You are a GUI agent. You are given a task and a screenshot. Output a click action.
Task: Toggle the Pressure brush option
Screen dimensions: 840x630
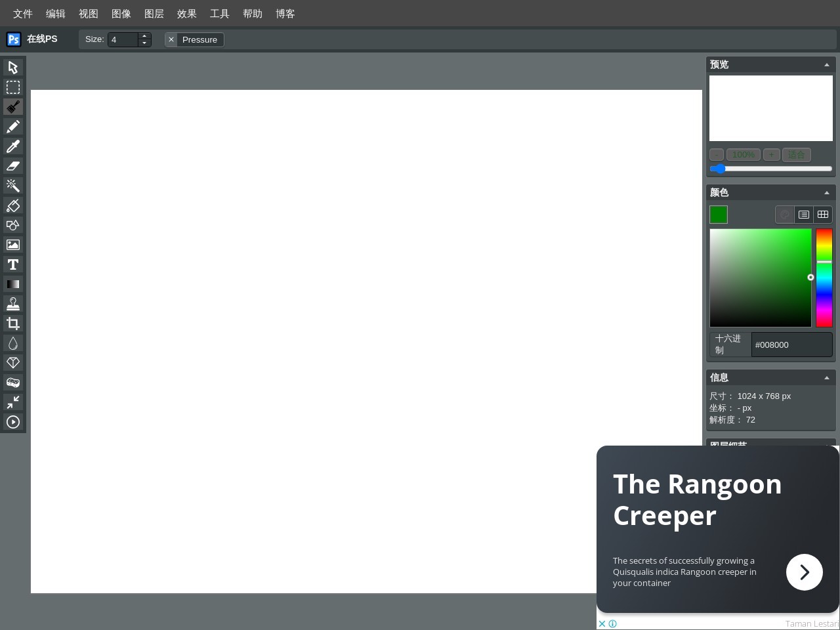(194, 39)
